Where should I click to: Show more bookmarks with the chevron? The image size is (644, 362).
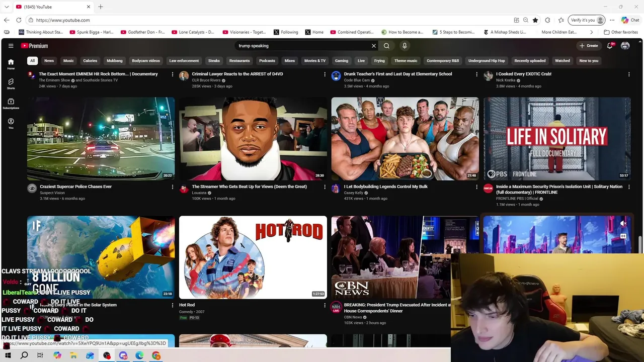click(591, 32)
